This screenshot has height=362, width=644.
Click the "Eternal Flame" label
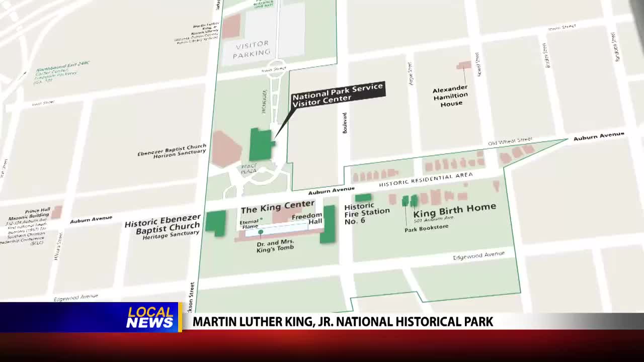tap(250, 224)
